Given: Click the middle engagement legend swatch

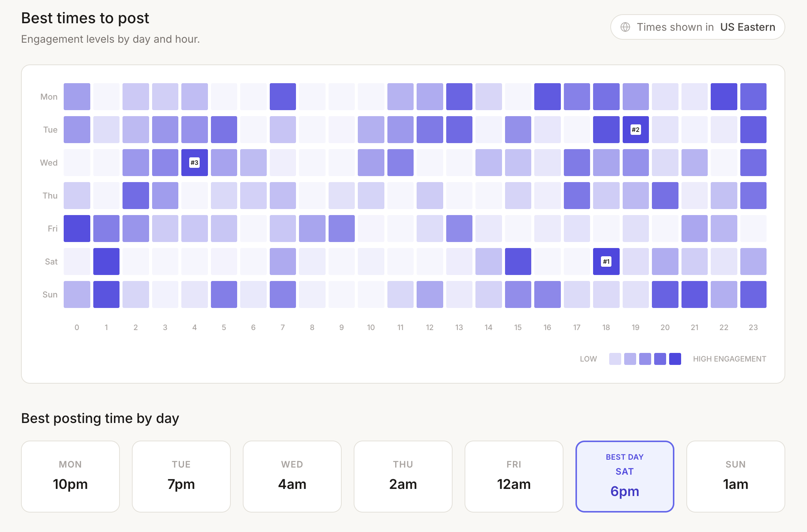Looking at the screenshot, I should (645, 359).
